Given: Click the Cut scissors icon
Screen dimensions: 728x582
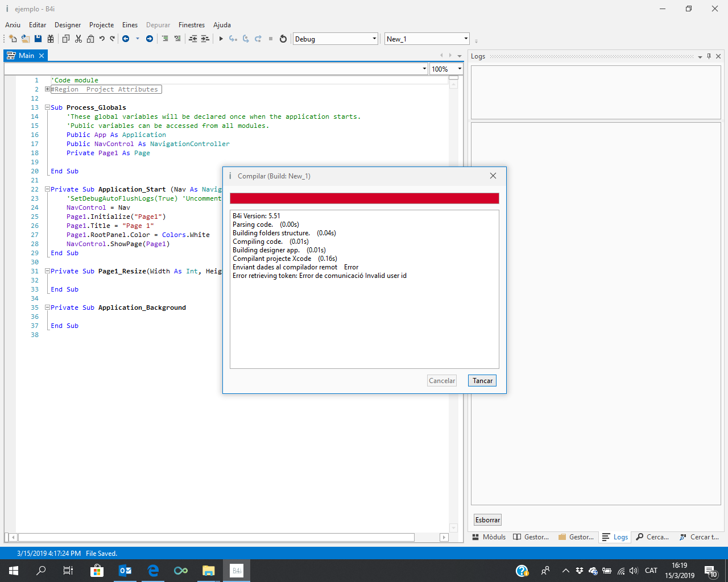Looking at the screenshot, I should (x=78, y=39).
